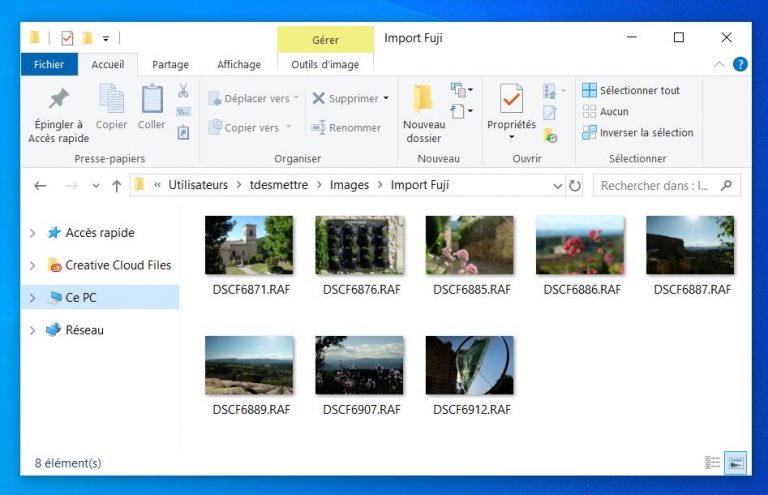The width and height of the screenshot is (768, 495).
Task: Paste shortcut icon in Presse-papiers group
Action: click(183, 132)
